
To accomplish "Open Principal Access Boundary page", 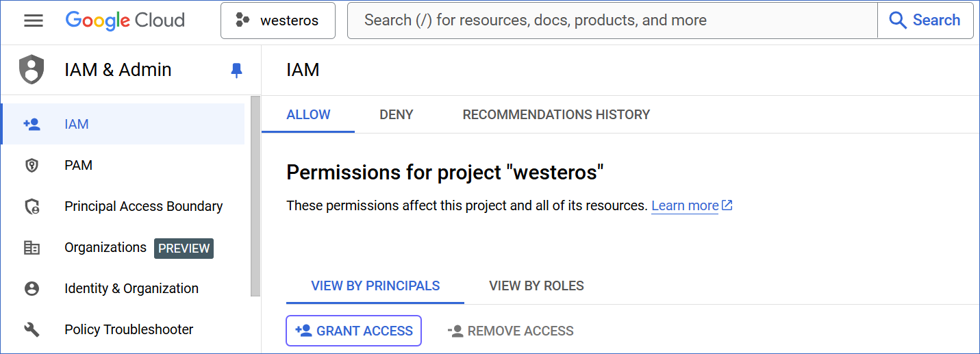I will click(x=123, y=206).
